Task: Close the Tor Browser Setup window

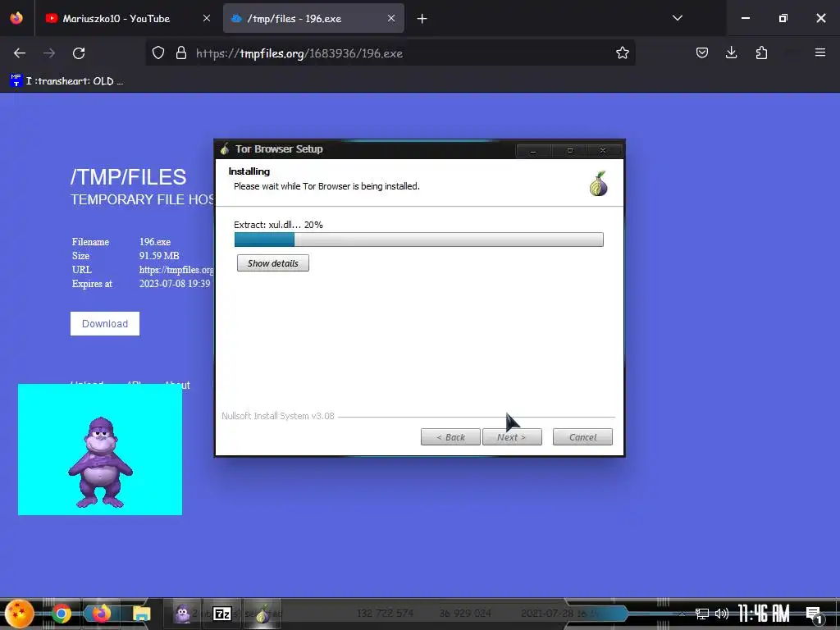Action: [x=603, y=151]
